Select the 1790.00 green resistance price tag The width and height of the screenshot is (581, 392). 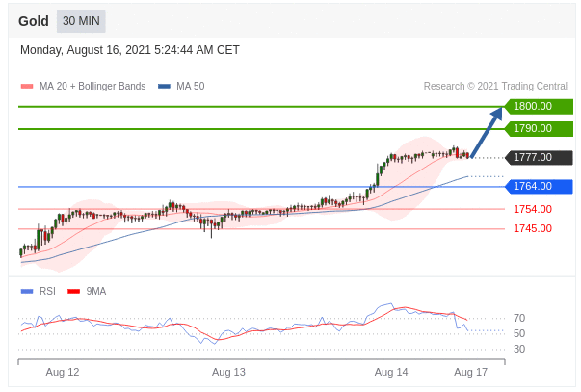[538, 128]
